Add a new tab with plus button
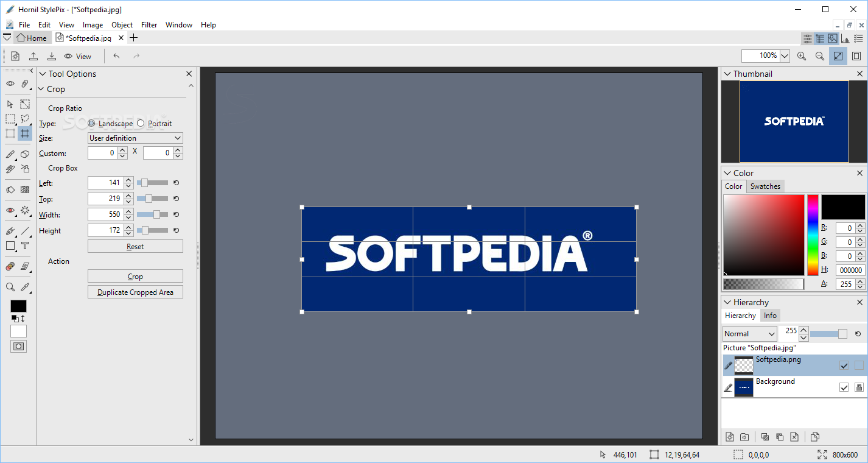This screenshot has width=868, height=463. [134, 38]
